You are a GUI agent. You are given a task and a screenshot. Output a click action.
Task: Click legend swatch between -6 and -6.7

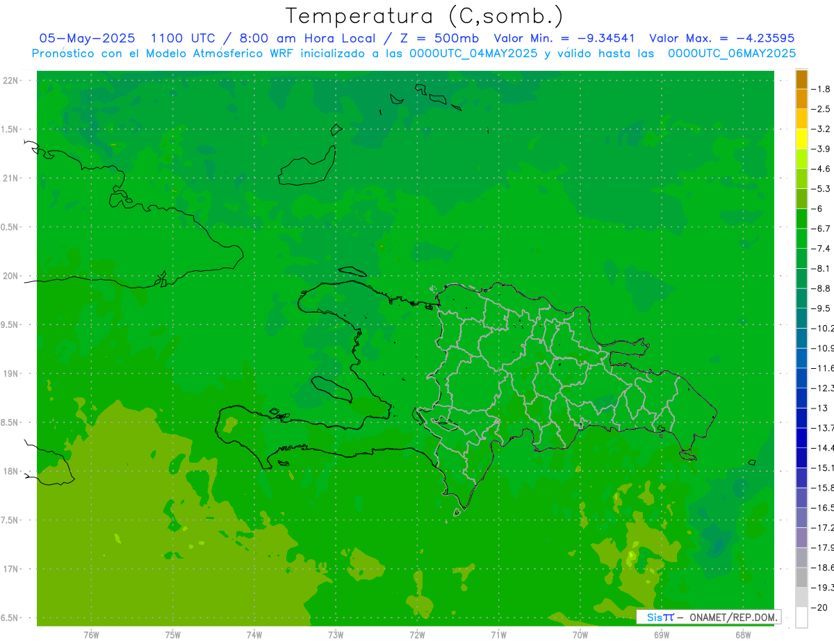[x=801, y=219]
